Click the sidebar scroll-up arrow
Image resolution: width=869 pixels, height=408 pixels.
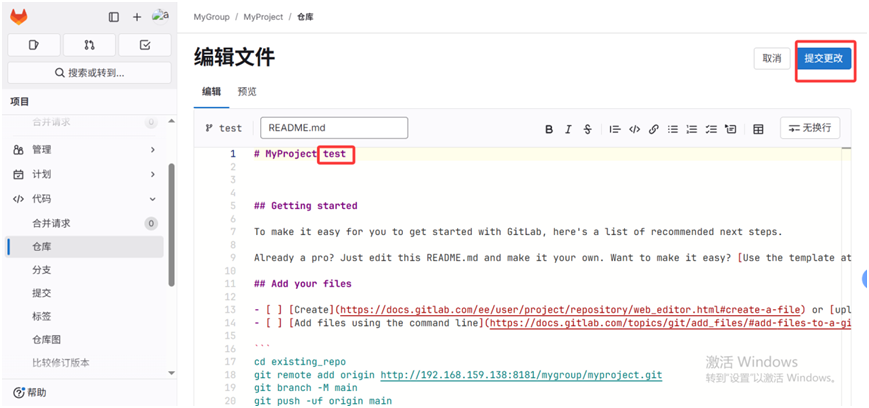click(x=171, y=121)
